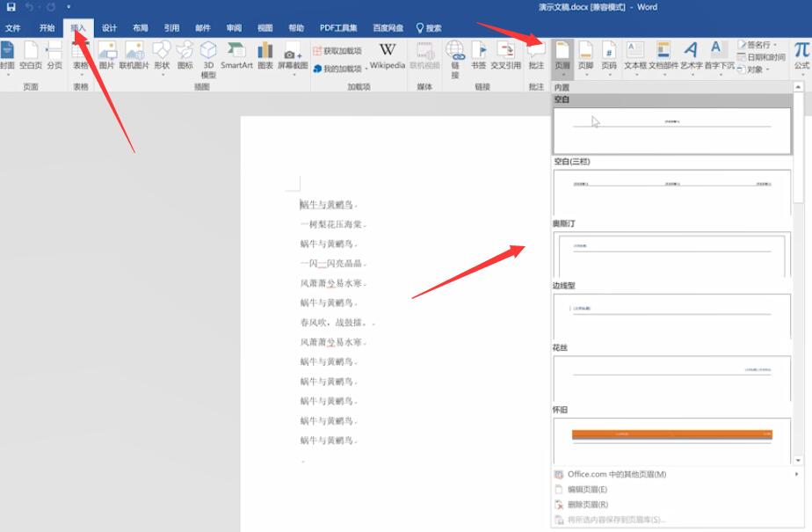
Task: Open the Shapes (形状) gallery
Action: click(x=162, y=57)
